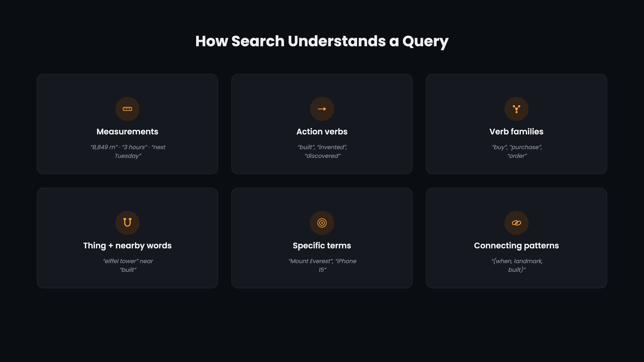Viewport: 644px width, 362px height.
Task: Select the Measurements card title
Action: click(x=127, y=132)
